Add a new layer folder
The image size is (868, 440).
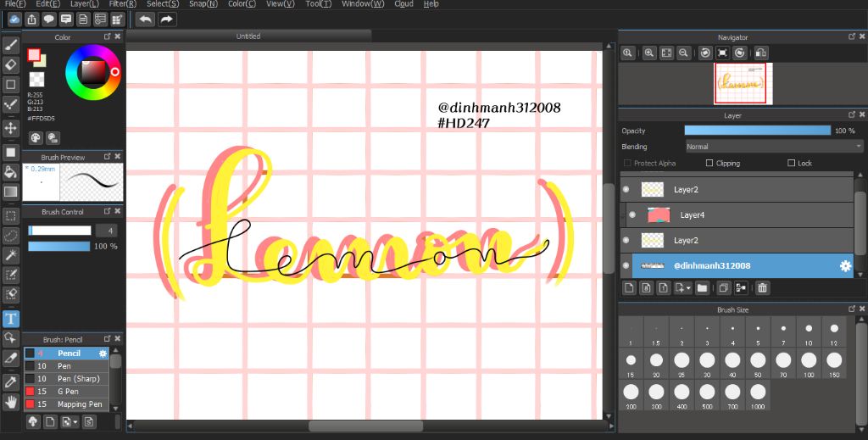click(702, 287)
